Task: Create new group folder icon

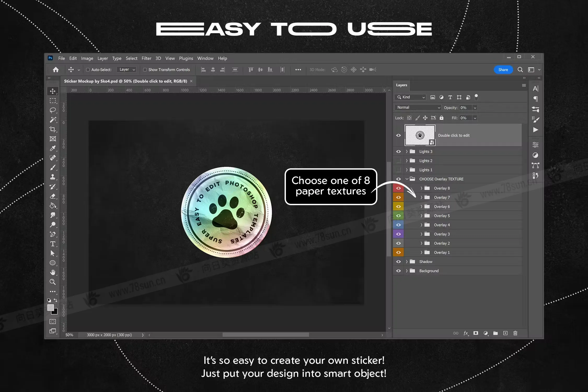Action: pos(495,333)
